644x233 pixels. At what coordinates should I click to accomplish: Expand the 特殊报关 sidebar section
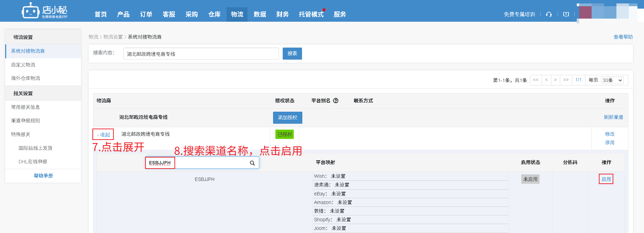(x=21, y=134)
